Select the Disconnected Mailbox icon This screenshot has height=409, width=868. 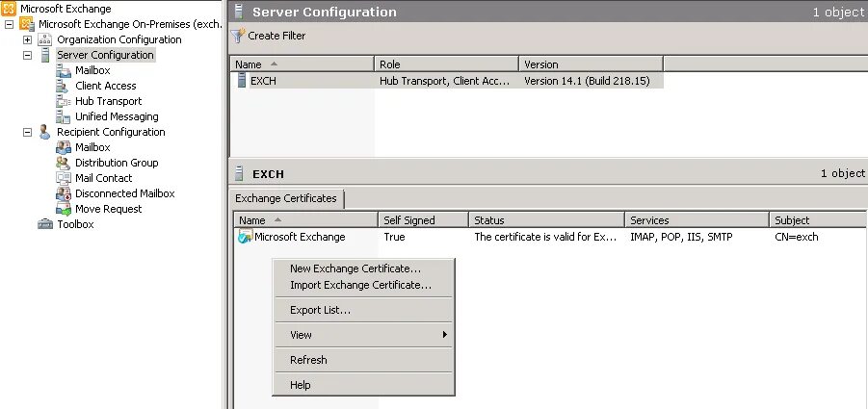[x=64, y=194]
